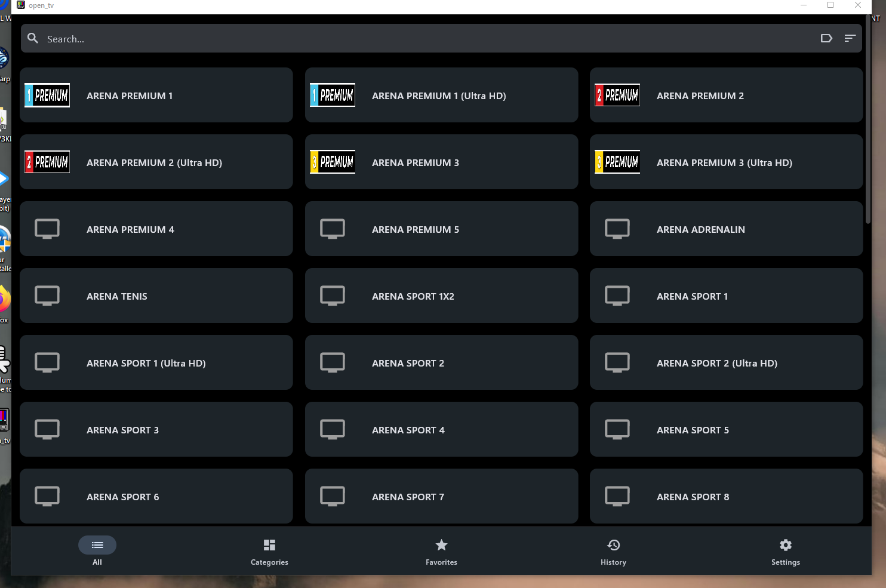Click the TV icon for Arena Premium 4
Screen dimensions: 886x588
point(47,229)
